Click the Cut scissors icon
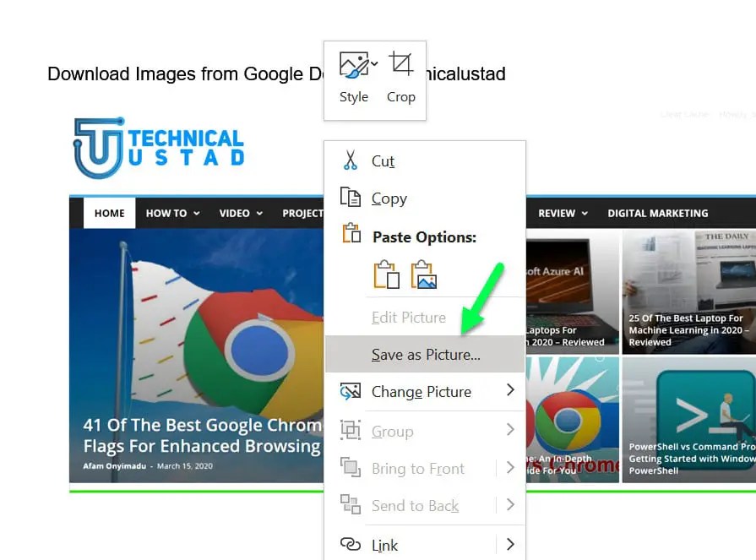Viewport: 756px width, 560px height. pyautogui.click(x=351, y=160)
